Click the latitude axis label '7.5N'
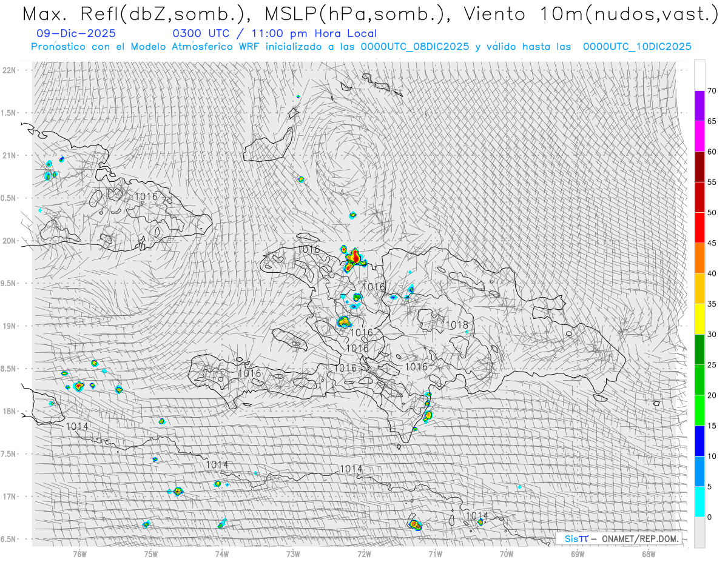The height and width of the screenshot is (562, 728). [x=9, y=453]
